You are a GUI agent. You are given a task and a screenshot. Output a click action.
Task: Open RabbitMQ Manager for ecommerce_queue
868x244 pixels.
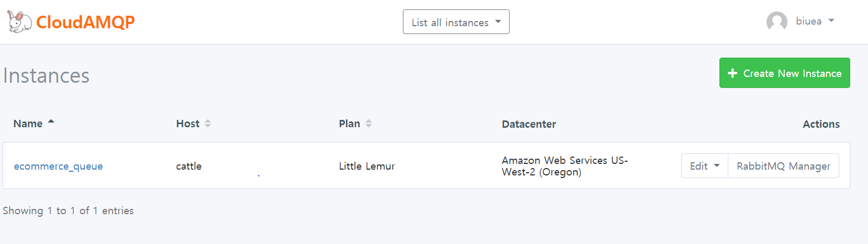coord(783,166)
